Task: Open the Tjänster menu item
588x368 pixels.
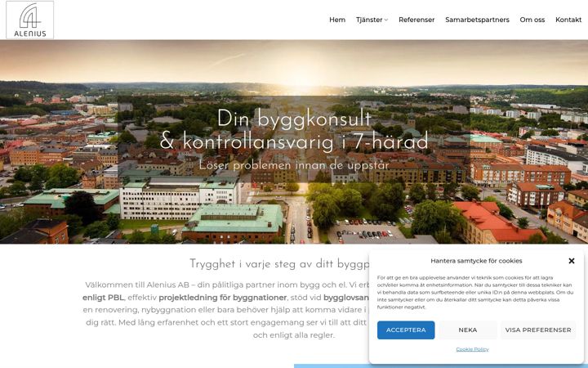Action: point(369,20)
